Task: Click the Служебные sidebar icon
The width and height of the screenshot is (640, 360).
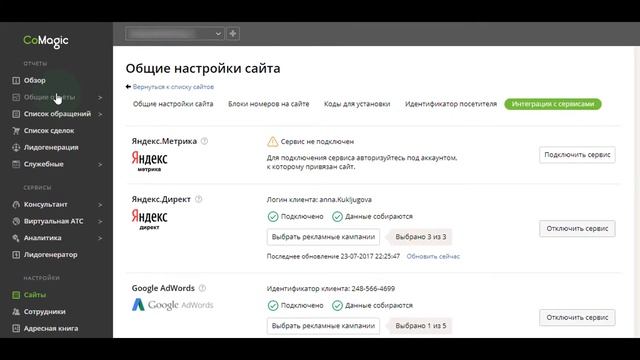Action: (16, 164)
